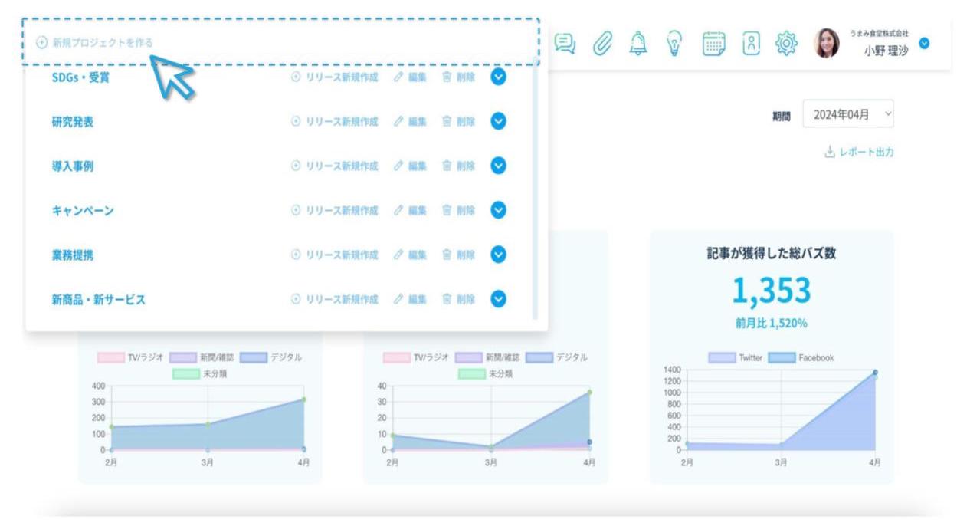This screenshot has height=526, width=980.
Task: Click the user avatar photo
Action: coord(826,44)
